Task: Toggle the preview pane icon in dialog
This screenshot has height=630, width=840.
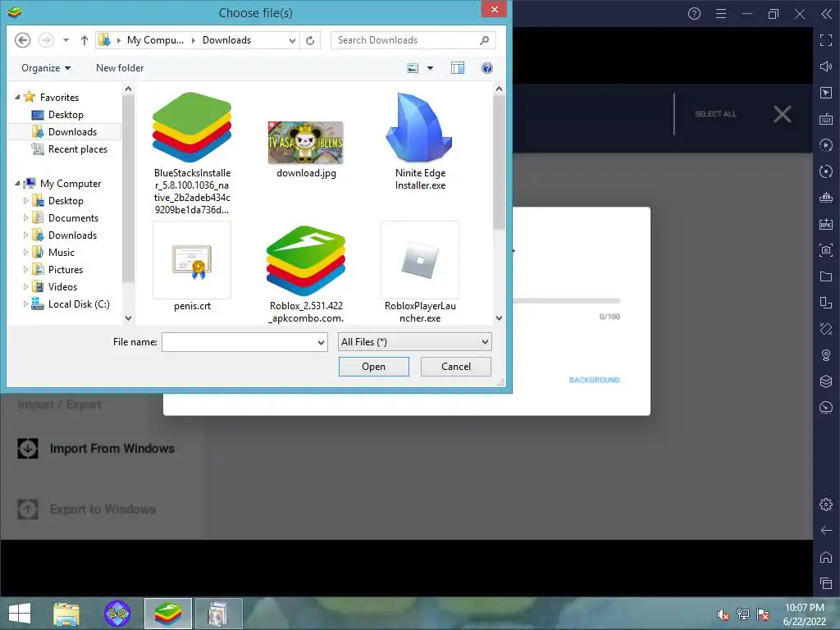Action: 458,68
